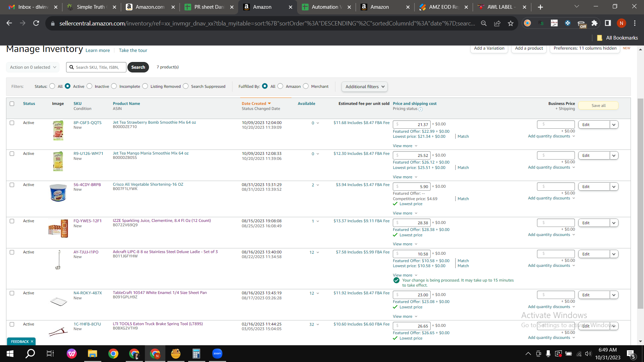
Task: Open the Extensions puzzle icon
Action: pos(594,23)
